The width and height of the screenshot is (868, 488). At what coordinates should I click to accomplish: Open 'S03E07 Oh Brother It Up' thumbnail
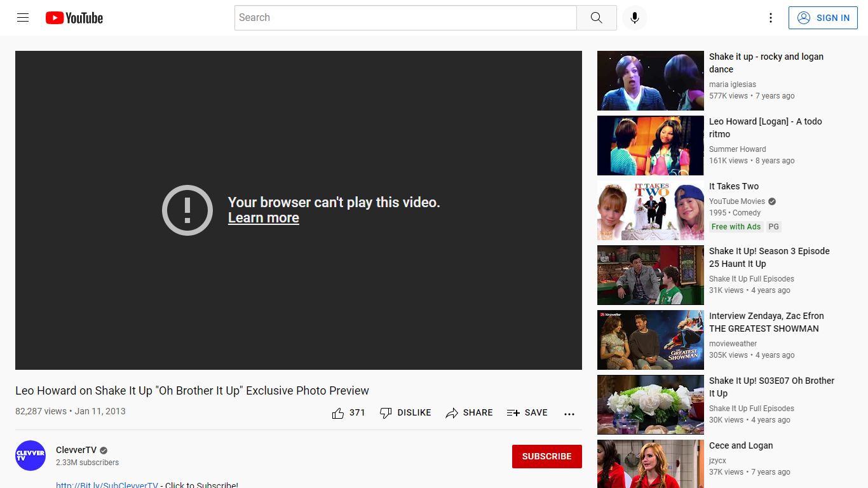click(651, 405)
